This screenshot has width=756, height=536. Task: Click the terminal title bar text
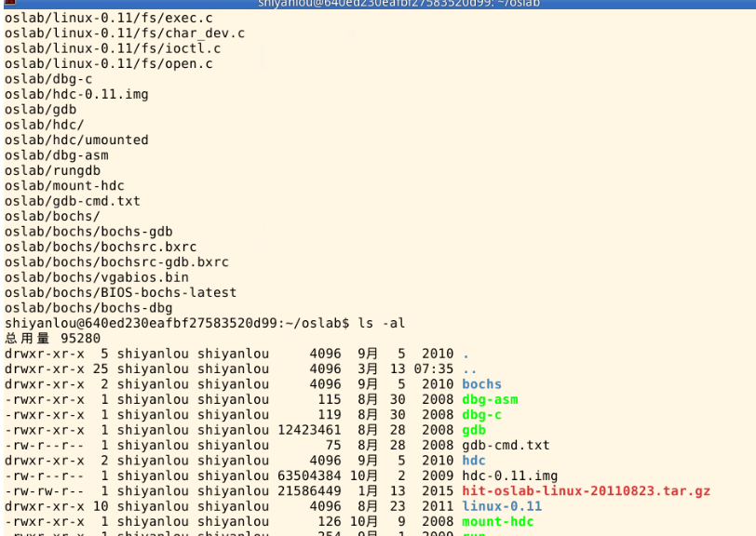tap(398, 4)
